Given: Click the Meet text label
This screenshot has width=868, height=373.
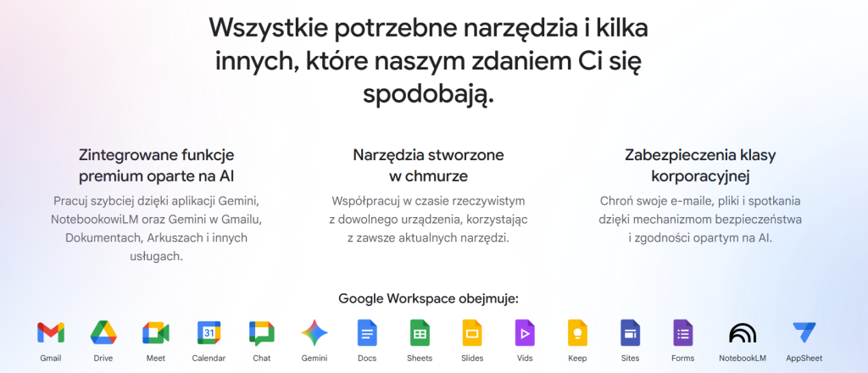Looking at the screenshot, I should pyautogui.click(x=156, y=358).
